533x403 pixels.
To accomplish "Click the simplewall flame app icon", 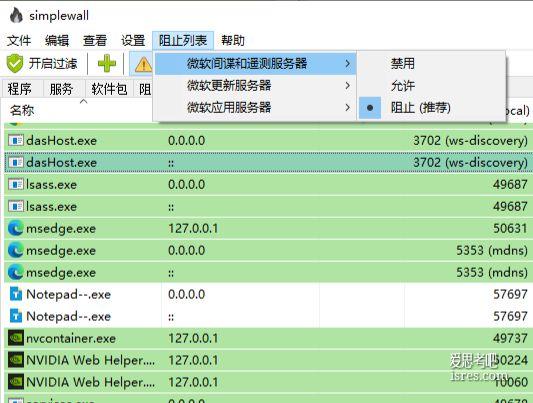I will pos(16,15).
